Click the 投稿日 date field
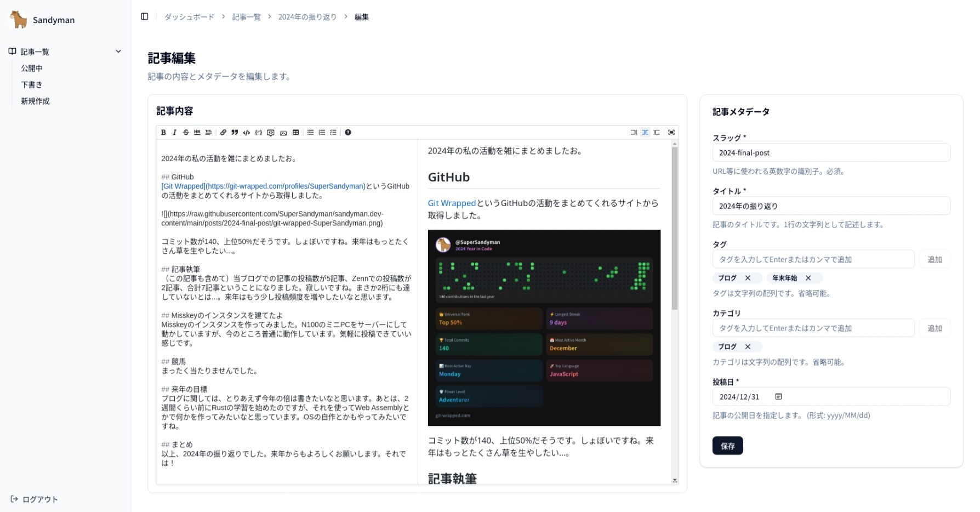This screenshot has height=512, width=980. [831, 396]
